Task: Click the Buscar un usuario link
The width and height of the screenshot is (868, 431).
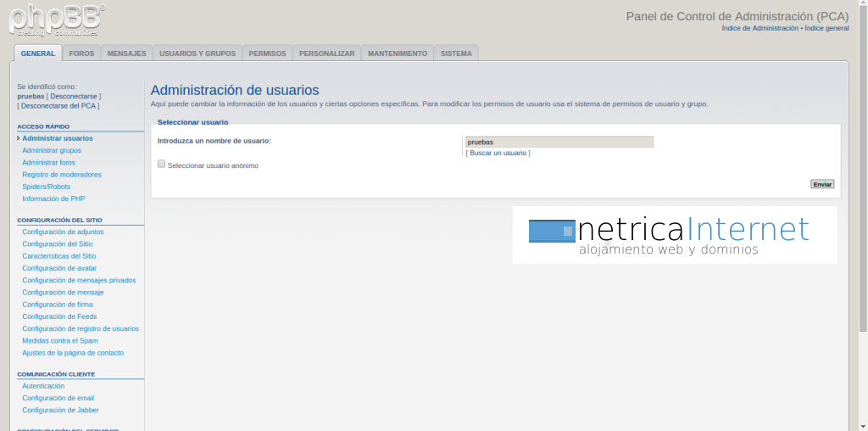Action: coord(498,153)
